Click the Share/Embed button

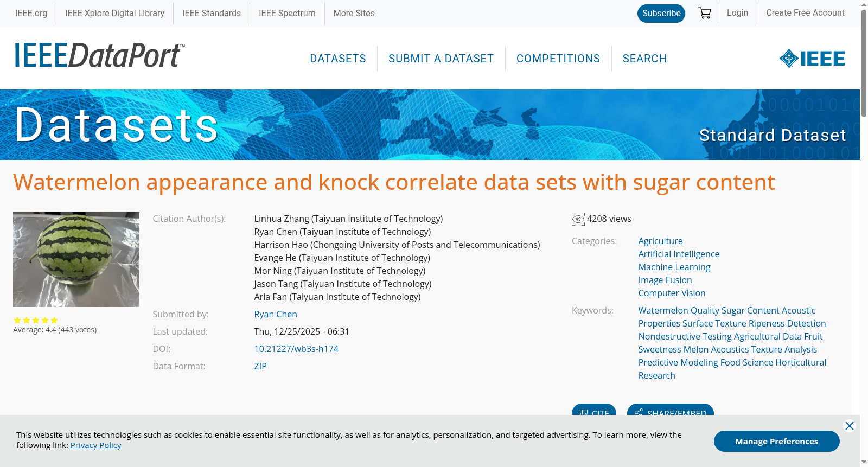pos(671,410)
